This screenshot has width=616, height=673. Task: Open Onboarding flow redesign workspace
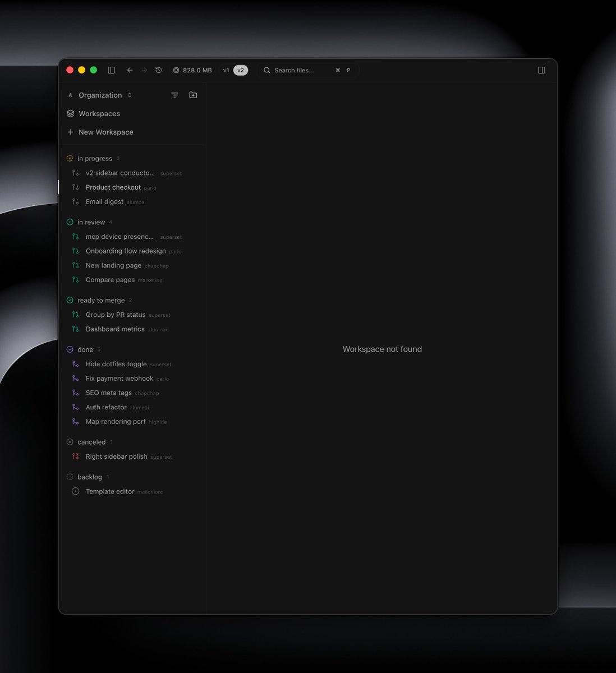pos(132,251)
